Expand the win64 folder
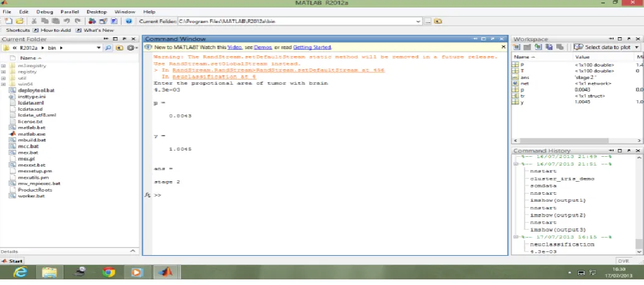 pos(3,84)
